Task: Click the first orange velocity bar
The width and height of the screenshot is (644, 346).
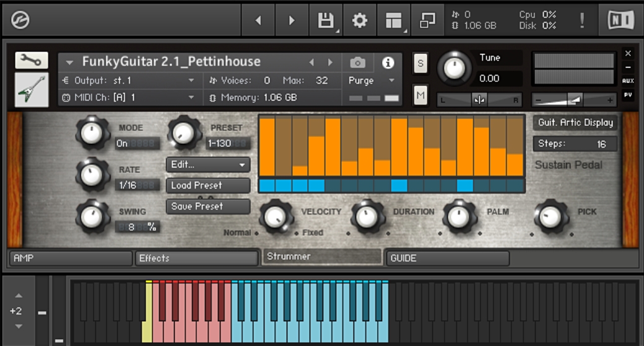Action: coord(268,147)
